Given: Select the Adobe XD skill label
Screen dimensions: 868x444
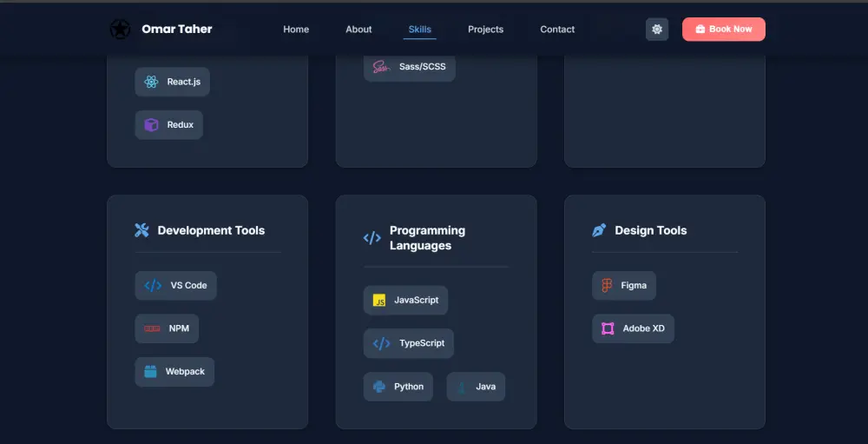Looking at the screenshot, I should tap(644, 328).
